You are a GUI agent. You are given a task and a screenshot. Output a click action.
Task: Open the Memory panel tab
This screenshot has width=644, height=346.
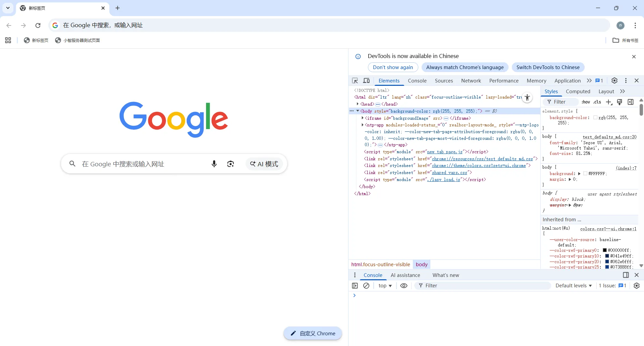coord(536,80)
